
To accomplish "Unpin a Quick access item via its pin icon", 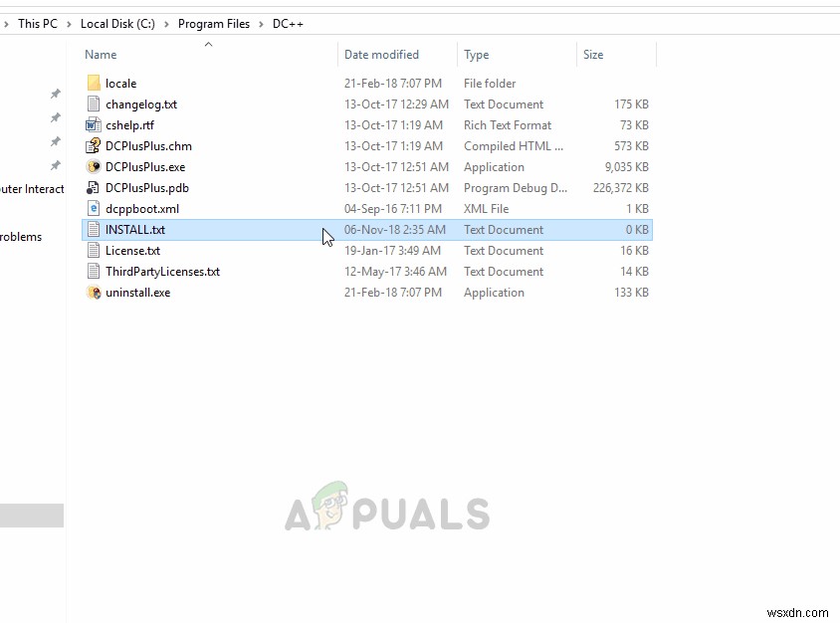I will pyautogui.click(x=56, y=93).
